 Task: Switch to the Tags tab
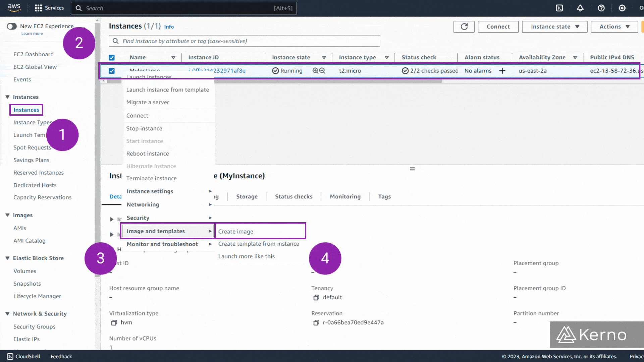coord(384,197)
